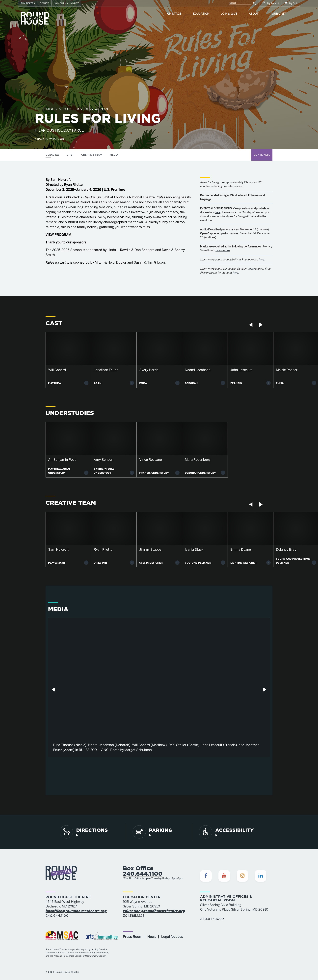Open the About menu

tap(254, 14)
